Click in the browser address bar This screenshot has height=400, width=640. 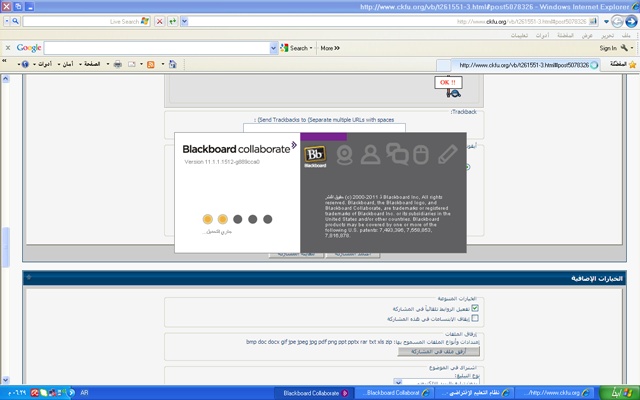pos(389,21)
